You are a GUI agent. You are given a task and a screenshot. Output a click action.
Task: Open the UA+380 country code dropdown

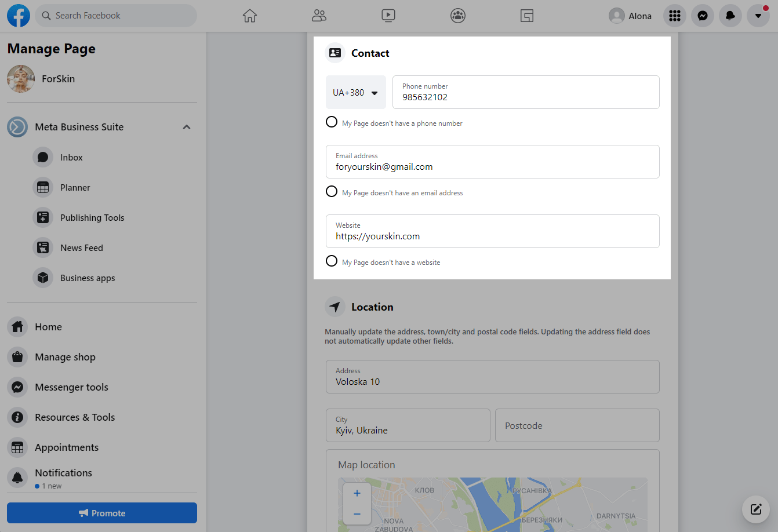pyautogui.click(x=355, y=93)
